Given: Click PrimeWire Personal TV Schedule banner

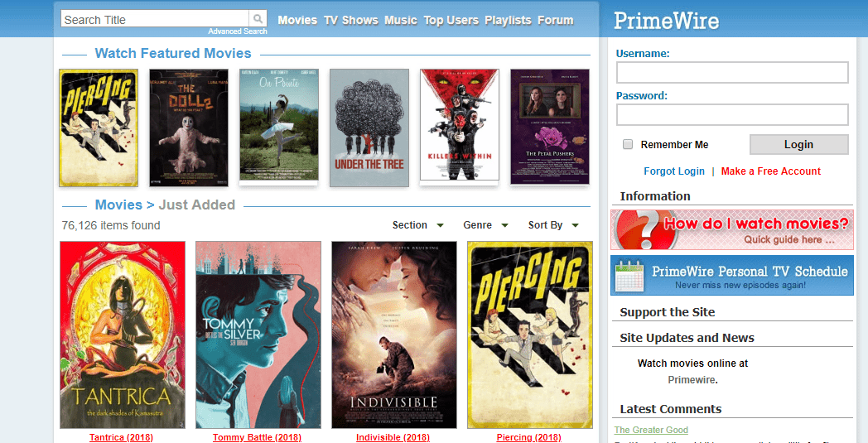Looking at the screenshot, I should 732,275.
